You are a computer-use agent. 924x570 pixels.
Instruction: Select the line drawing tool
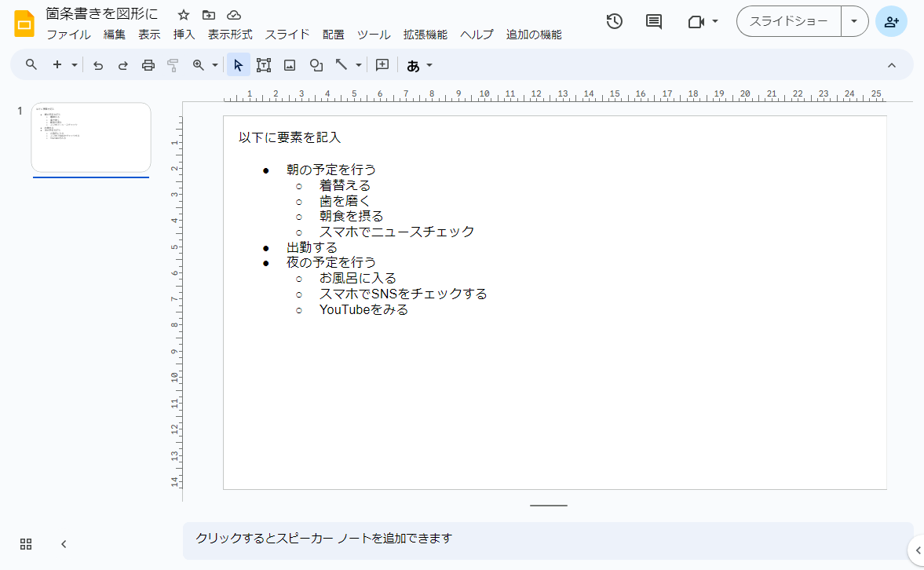341,65
